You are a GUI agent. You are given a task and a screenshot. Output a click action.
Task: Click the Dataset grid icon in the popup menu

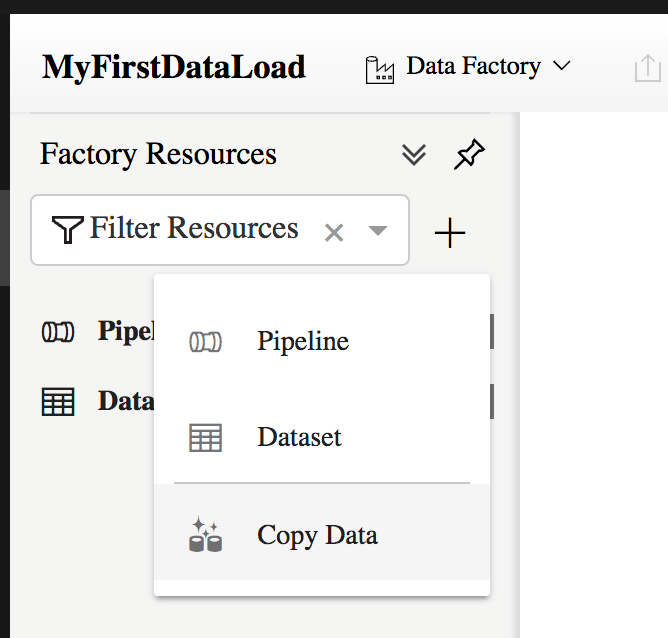click(x=205, y=438)
